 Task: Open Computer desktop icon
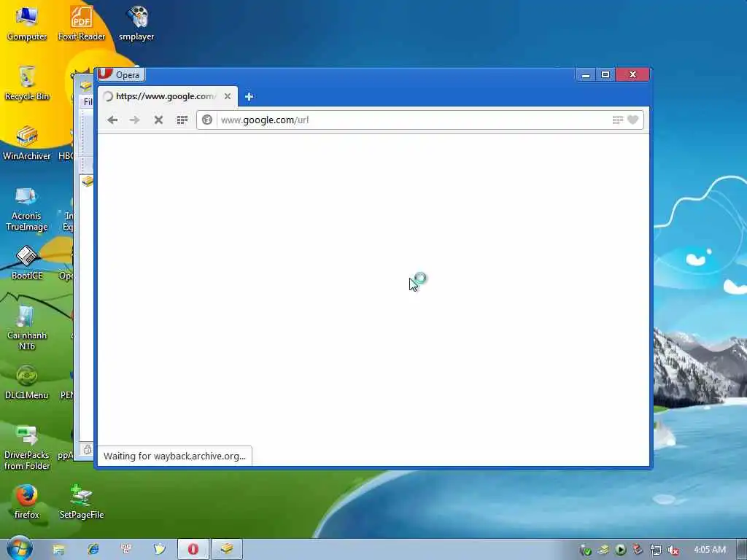coord(27,23)
